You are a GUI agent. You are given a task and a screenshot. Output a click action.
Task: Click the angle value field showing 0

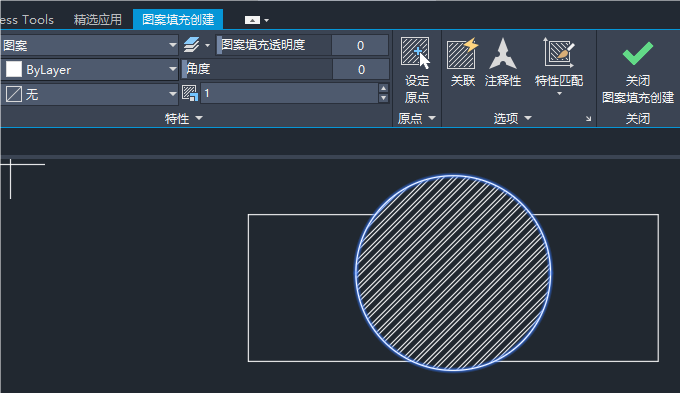[361, 69]
